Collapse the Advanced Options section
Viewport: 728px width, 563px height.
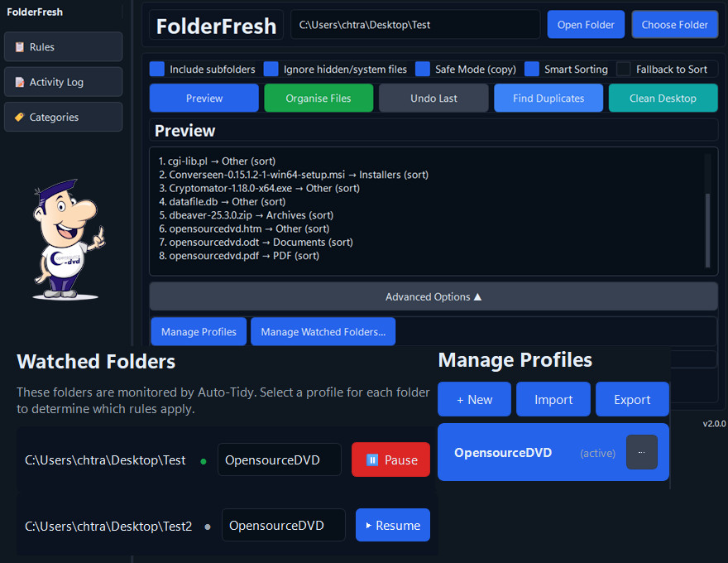[433, 296]
